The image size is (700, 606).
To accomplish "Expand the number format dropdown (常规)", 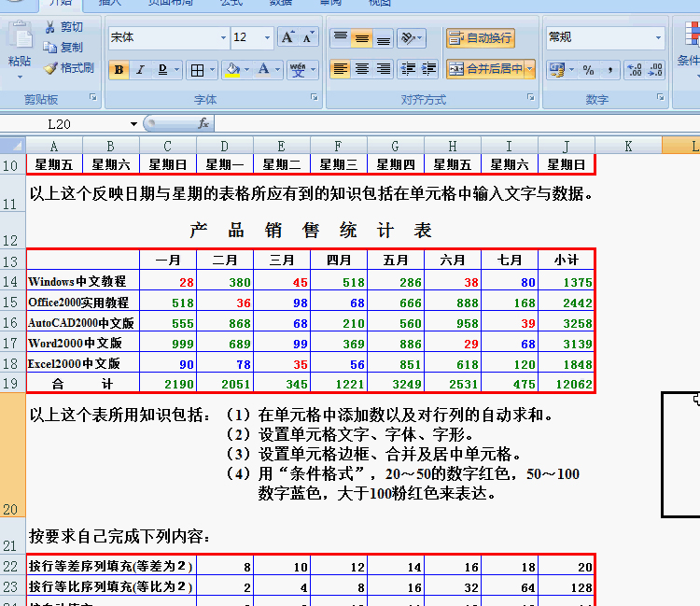I will [x=660, y=38].
